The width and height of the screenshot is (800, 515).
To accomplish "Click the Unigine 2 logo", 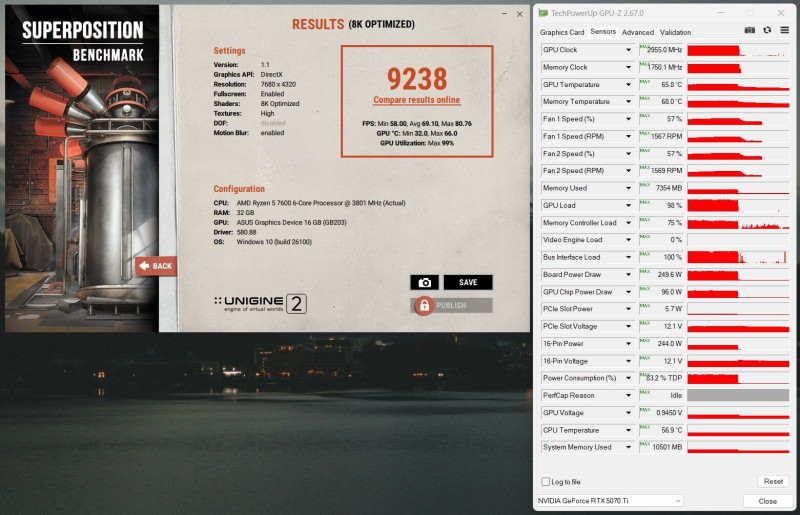I will [x=260, y=304].
